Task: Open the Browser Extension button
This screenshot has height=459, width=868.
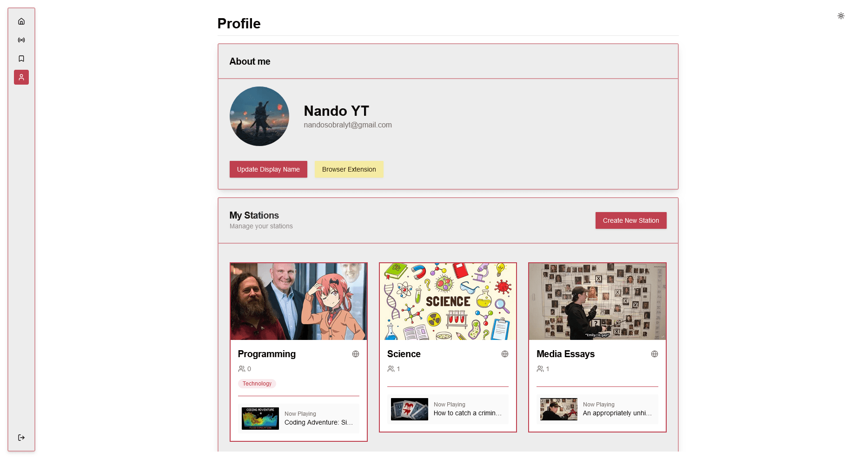Action: (349, 169)
